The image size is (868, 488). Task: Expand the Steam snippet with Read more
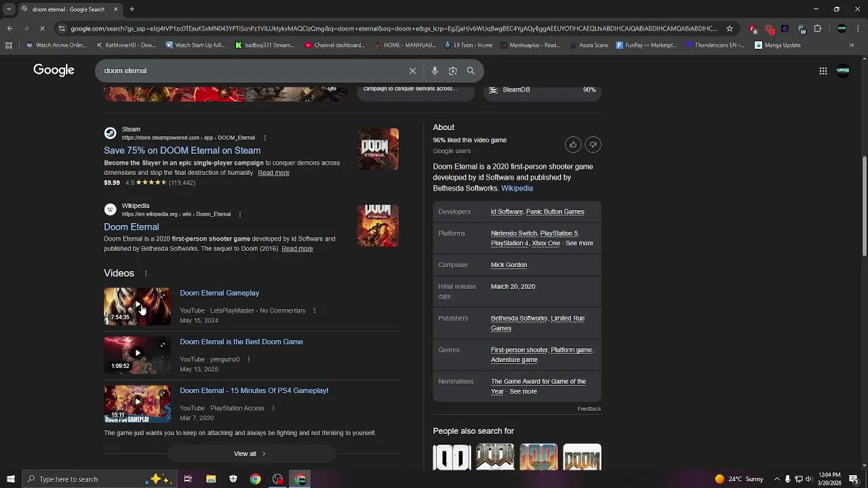point(273,173)
